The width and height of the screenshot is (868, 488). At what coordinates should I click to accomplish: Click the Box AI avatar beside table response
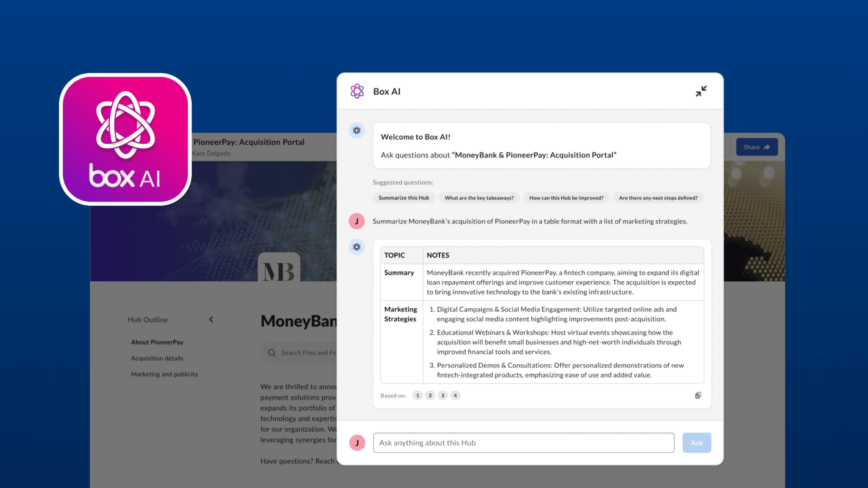point(357,247)
